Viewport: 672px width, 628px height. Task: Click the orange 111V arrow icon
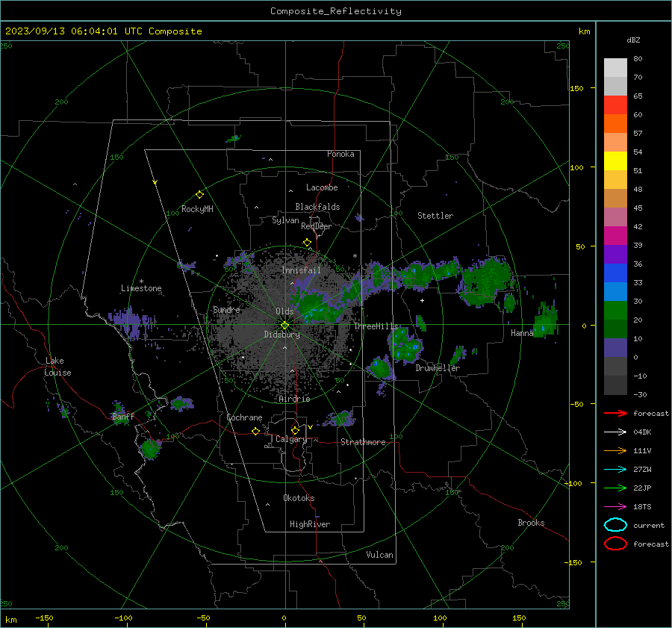click(615, 450)
